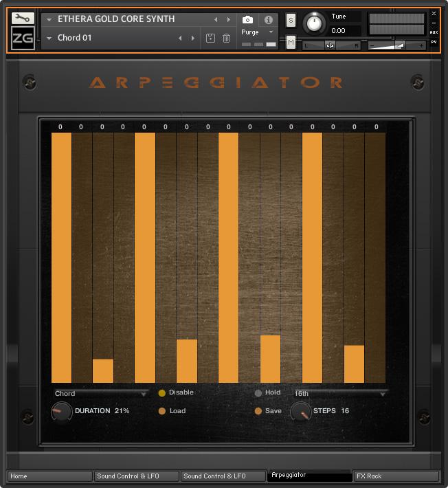Open the first Sound Control & LFO tab
This screenshot has width=448, height=488.
coord(136,476)
